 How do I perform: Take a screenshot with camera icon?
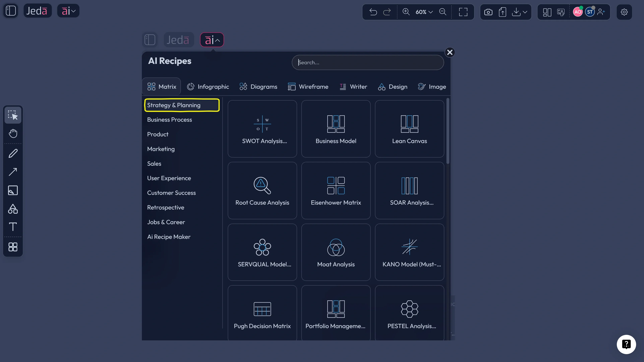[x=488, y=12]
